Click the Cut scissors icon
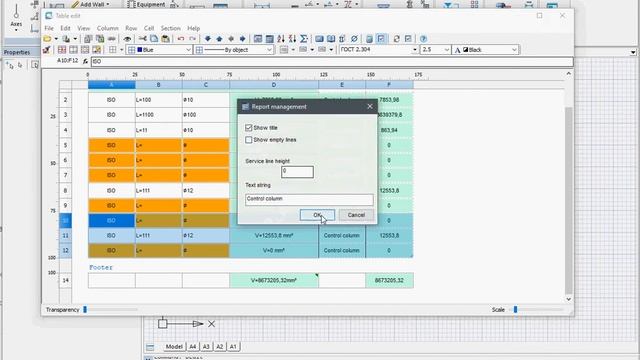Image resolution: width=640 pixels, height=360 pixels. point(142,39)
